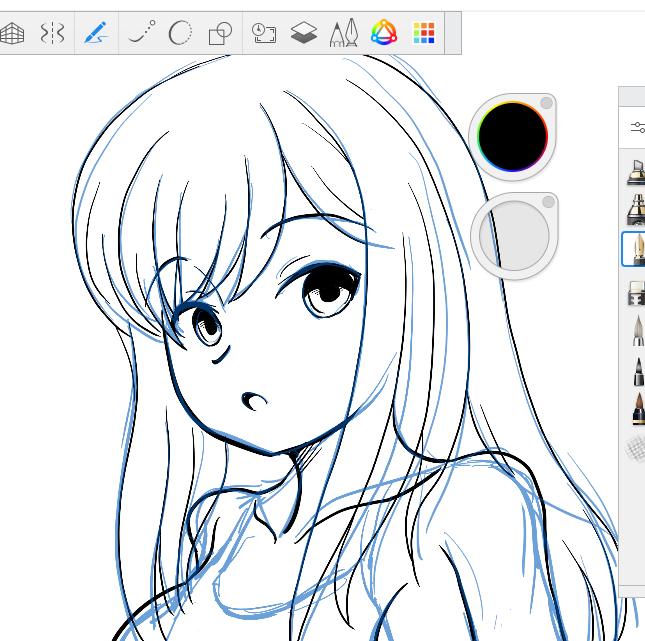Select the gray pointed paintbrush
Viewport: 645px width, 641px height.
pos(638,330)
